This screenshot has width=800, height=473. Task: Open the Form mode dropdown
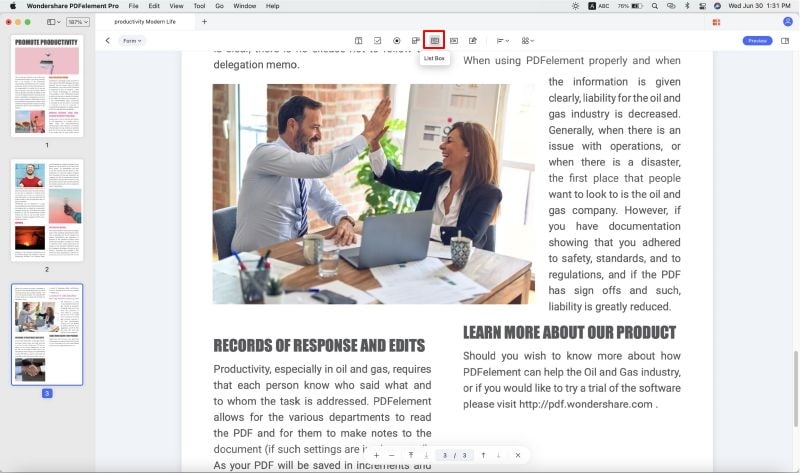tap(132, 41)
